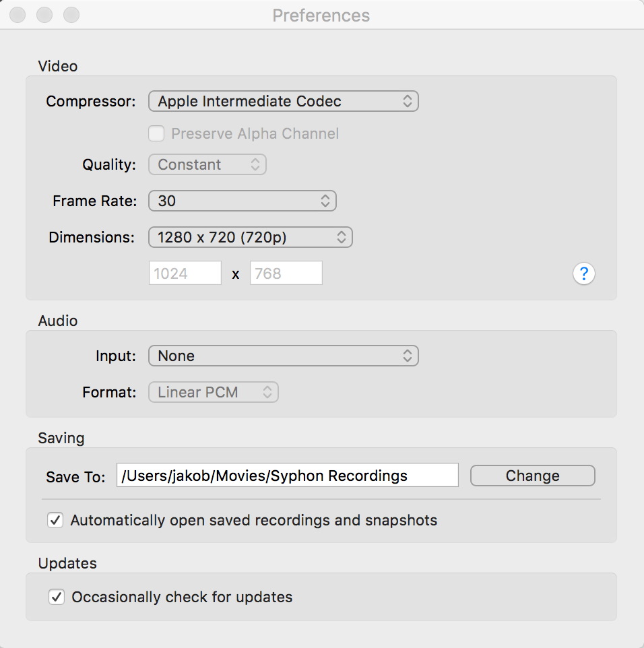Click the Save To path text field

[287, 476]
